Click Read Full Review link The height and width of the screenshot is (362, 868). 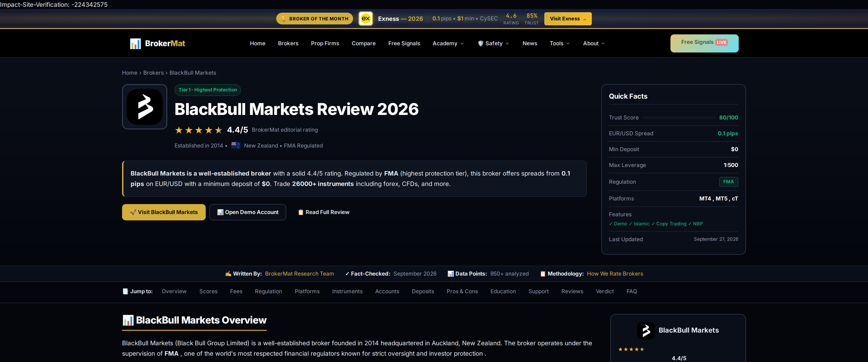[x=323, y=212]
